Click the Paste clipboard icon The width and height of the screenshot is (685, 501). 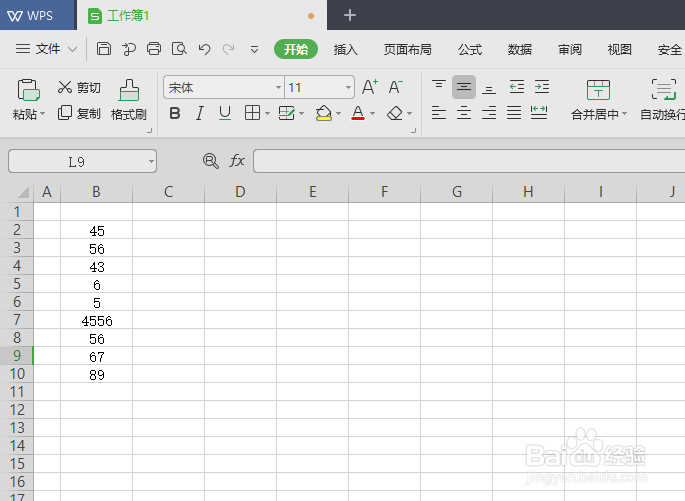pyautogui.click(x=28, y=90)
